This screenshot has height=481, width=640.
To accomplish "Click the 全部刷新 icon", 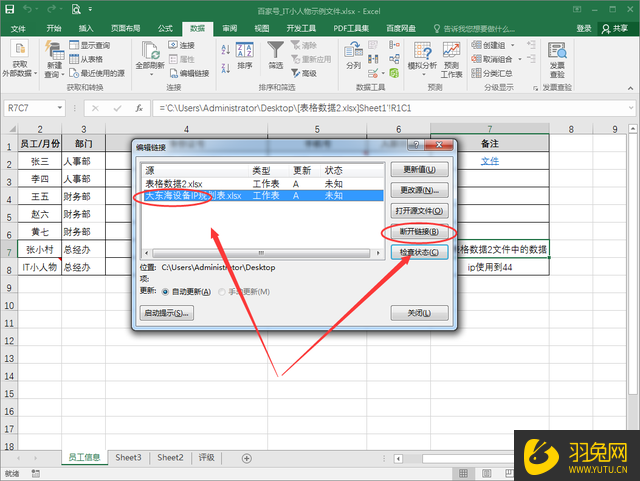I will tap(150, 50).
